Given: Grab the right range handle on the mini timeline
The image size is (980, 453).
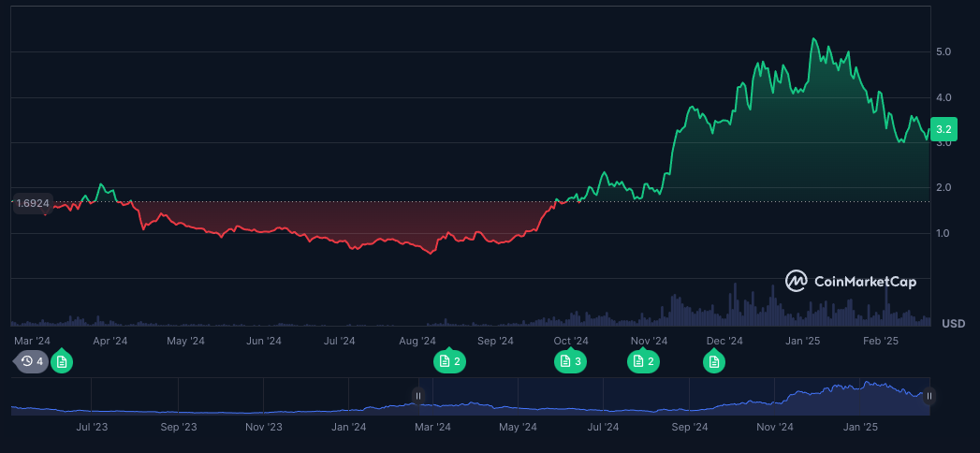Looking at the screenshot, I should tap(929, 396).
